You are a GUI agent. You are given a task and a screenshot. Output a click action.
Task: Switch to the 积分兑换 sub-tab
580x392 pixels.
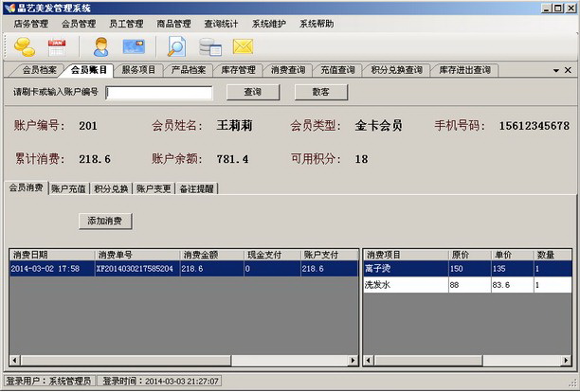point(111,188)
